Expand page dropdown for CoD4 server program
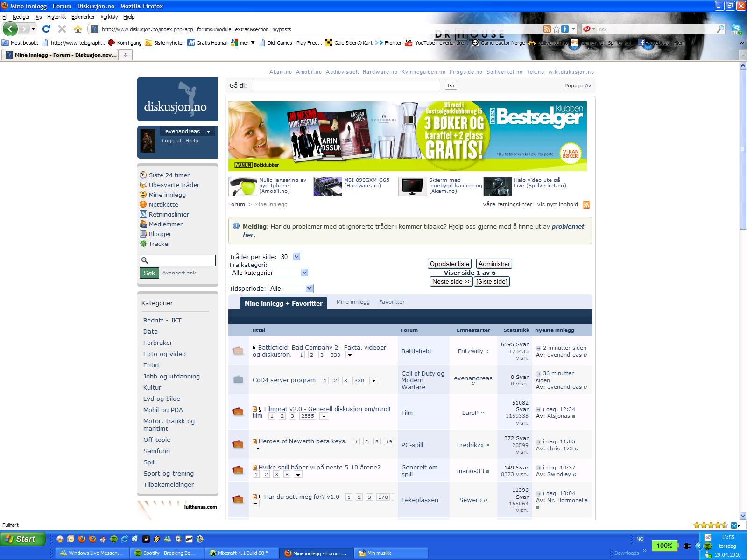Screen dimensions: 747x560 (373, 381)
